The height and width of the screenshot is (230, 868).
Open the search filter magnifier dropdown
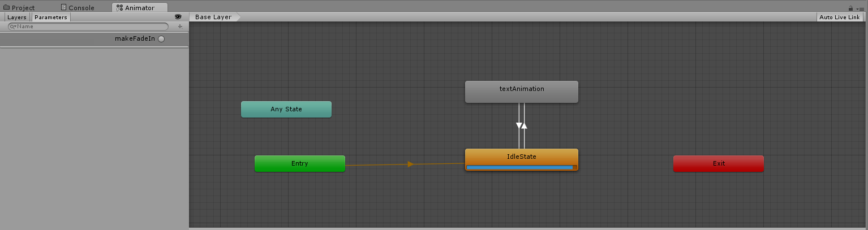pos(12,27)
